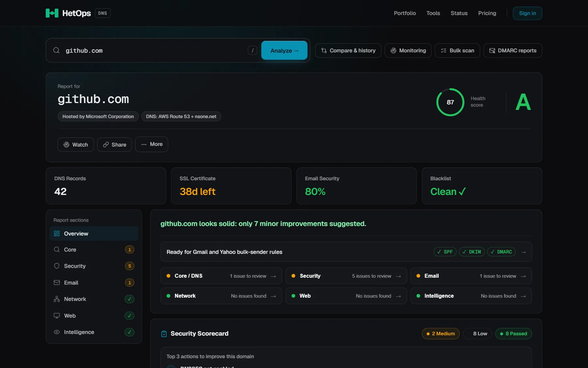Image resolution: width=588 pixels, height=368 pixels.
Task: Open Tools in top navigation
Action: (x=433, y=13)
